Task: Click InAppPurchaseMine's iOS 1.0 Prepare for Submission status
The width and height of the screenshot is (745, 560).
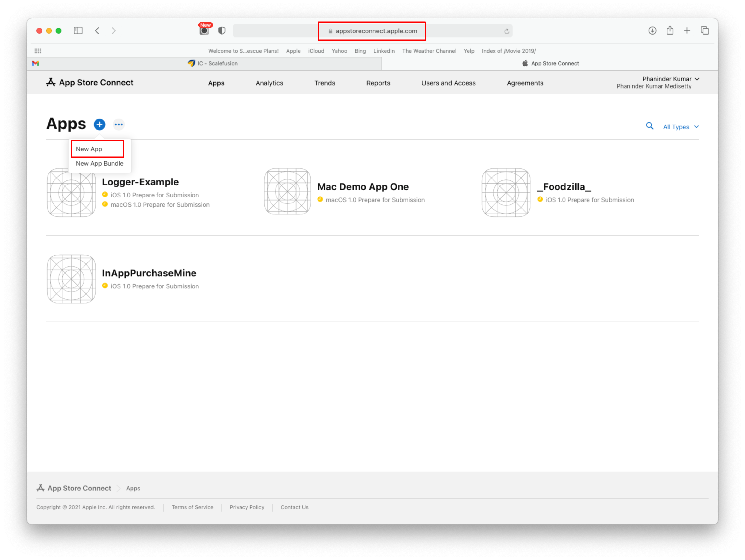Action: [155, 286]
